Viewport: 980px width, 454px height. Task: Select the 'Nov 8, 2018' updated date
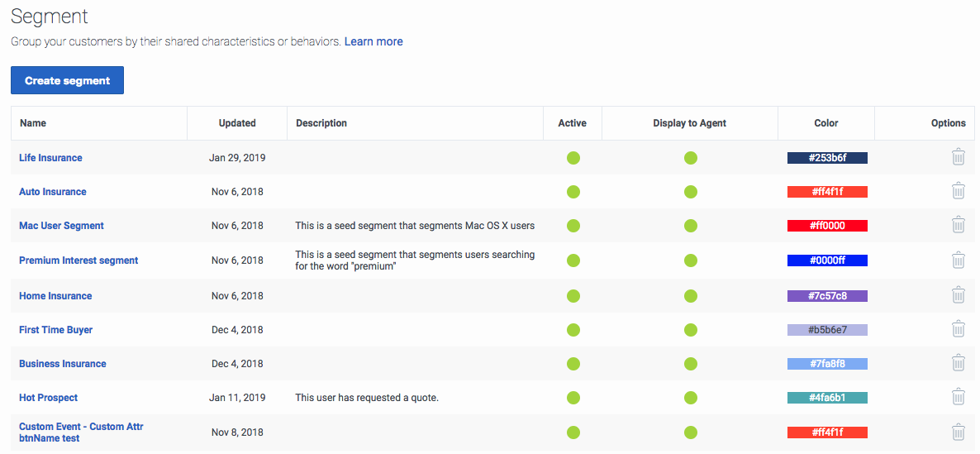pos(237,432)
